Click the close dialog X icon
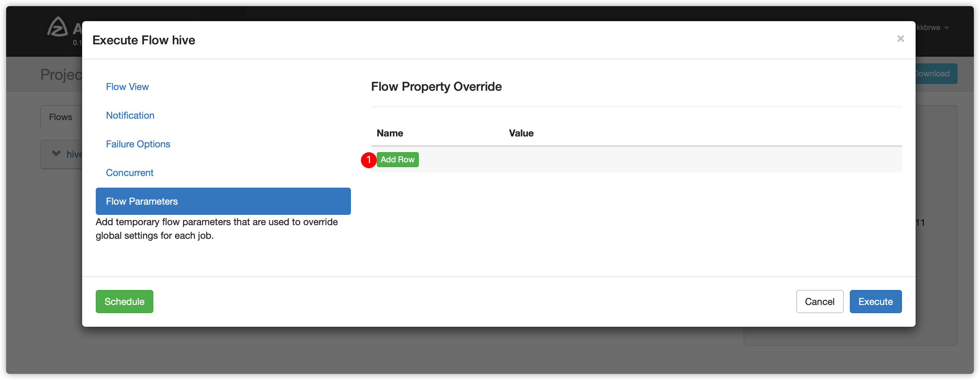 click(x=900, y=39)
